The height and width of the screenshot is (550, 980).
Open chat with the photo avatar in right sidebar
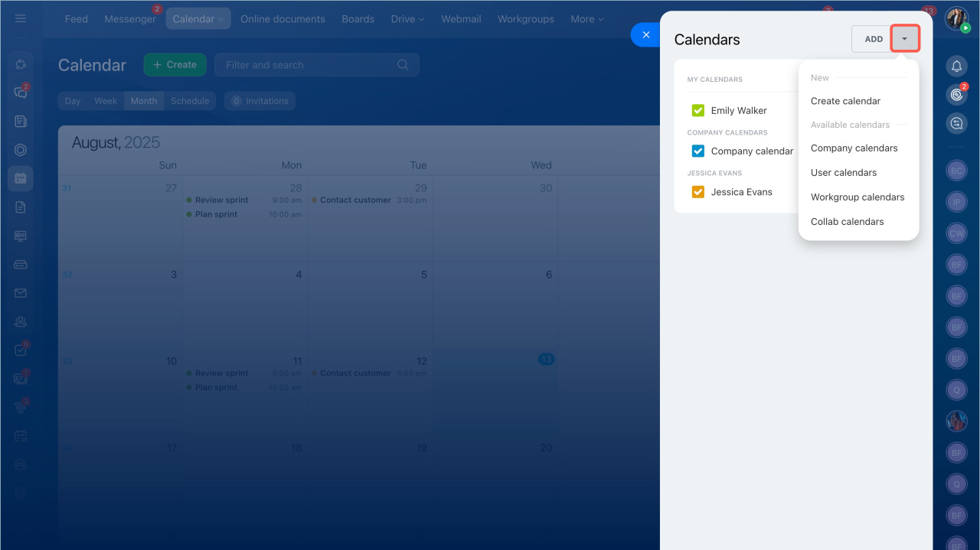[x=956, y=421]
